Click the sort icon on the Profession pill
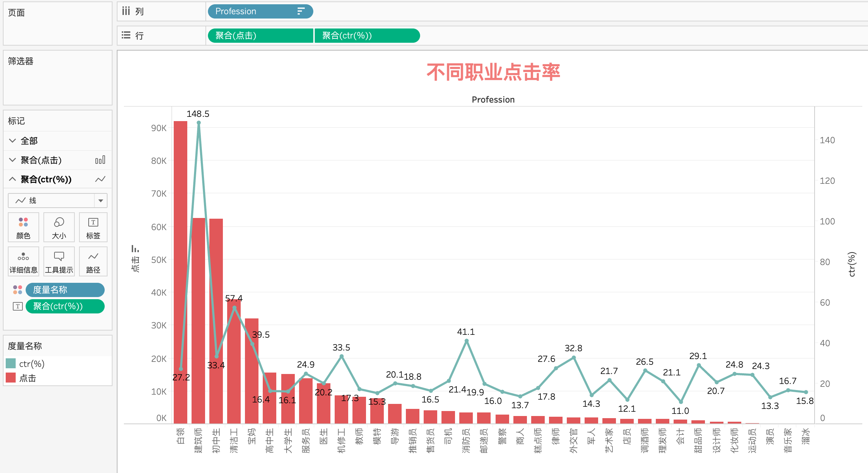868x473 pixels. coord(301,11)
